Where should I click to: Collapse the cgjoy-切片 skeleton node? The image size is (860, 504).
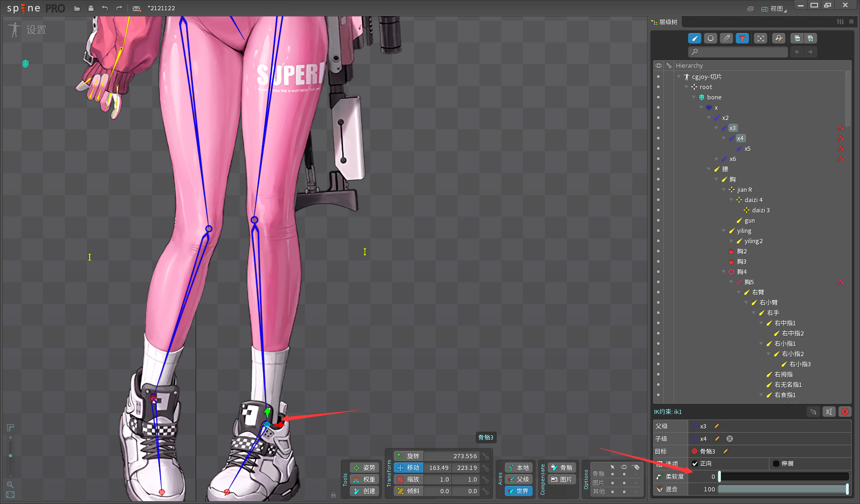click(679, 77)
